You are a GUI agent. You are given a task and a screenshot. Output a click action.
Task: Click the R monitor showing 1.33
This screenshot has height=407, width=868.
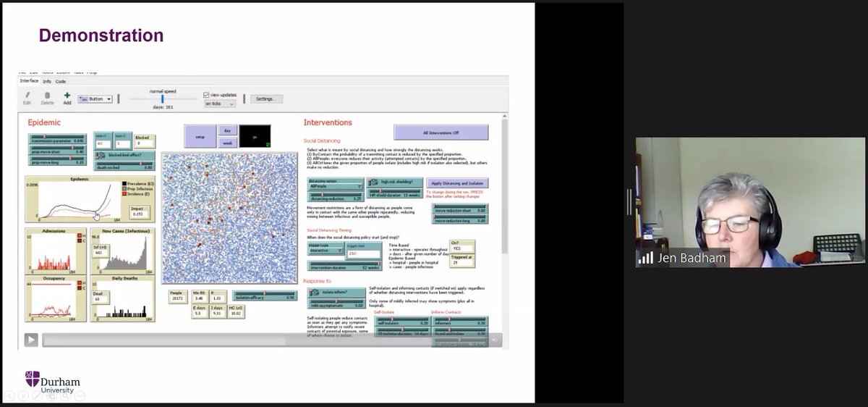219,297
